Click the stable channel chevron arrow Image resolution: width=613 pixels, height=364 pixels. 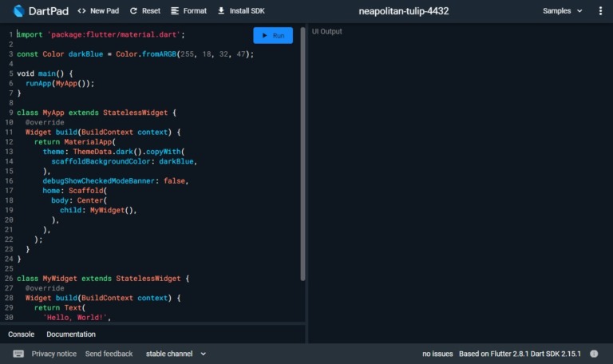(x=203, y=354)
